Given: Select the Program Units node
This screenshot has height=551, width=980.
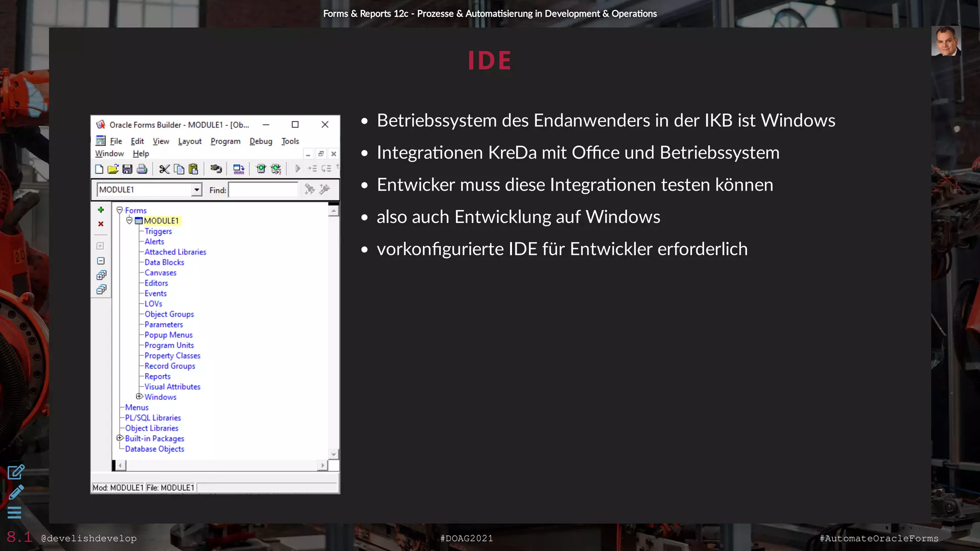Looking at the screenshot, I should [169, 345].
